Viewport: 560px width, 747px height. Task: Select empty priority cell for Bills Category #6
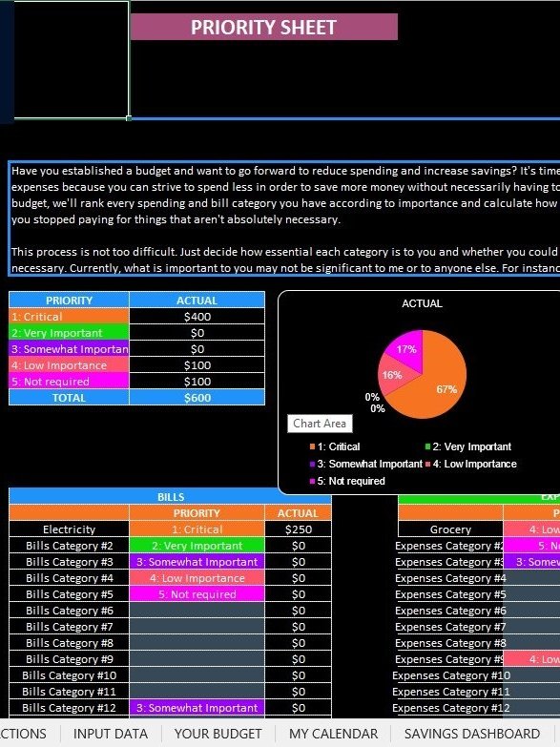pos(197,611)
